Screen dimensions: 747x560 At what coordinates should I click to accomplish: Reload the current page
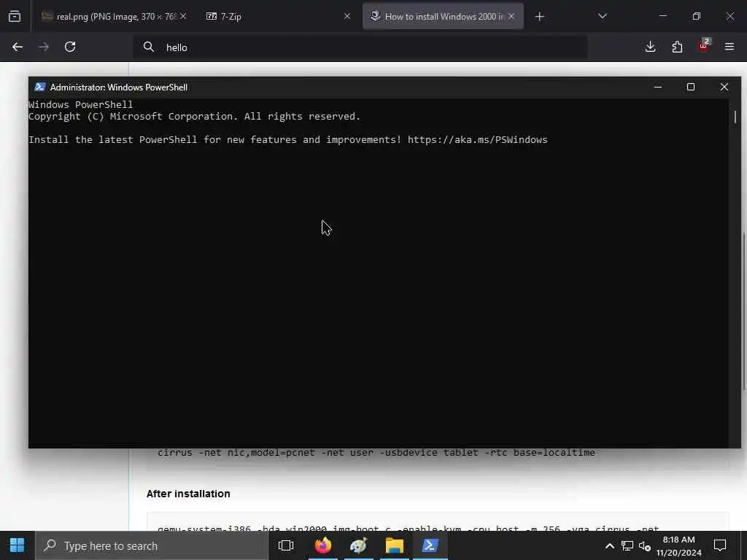[70, 47]
